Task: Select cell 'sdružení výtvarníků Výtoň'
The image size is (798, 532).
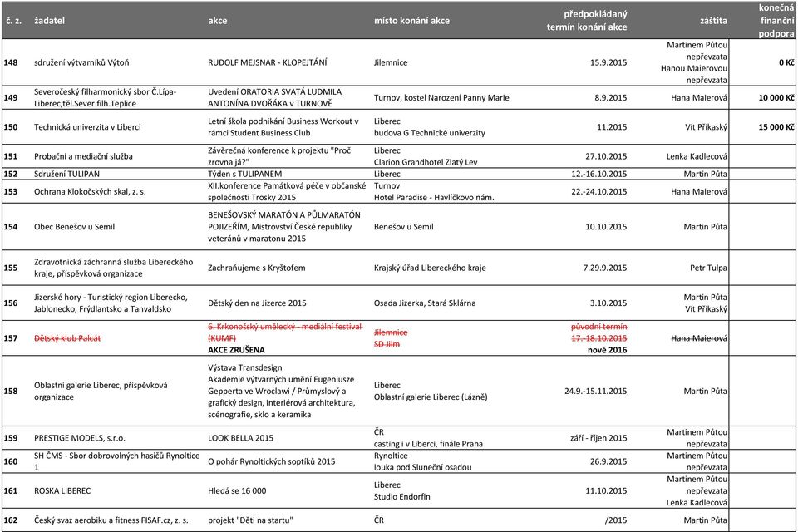Action: pos(81,62)
